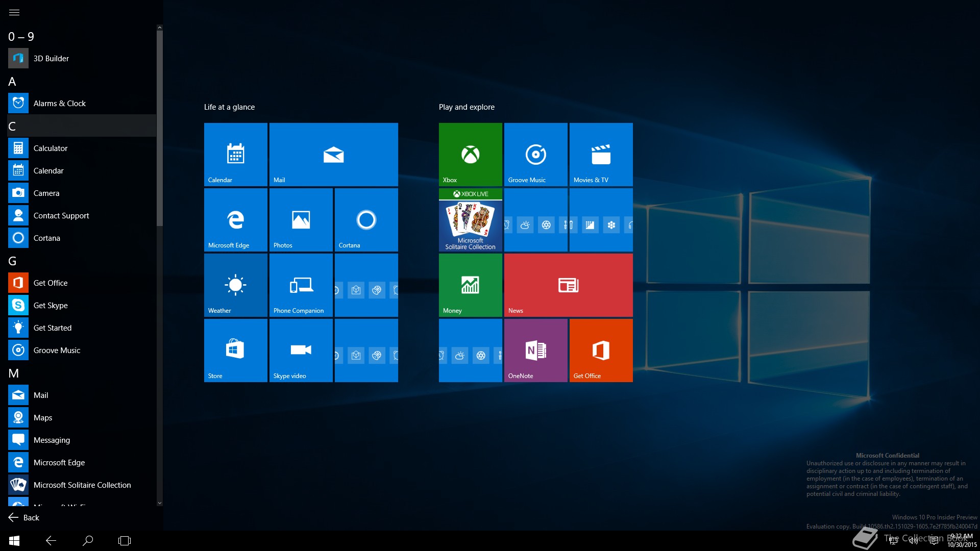Open Get Started in the app list
This screenshot has height=551, width=980.
(82, 328)
